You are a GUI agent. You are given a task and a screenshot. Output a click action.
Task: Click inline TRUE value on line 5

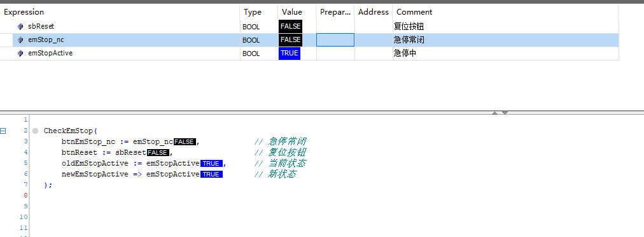coord(211,163)
